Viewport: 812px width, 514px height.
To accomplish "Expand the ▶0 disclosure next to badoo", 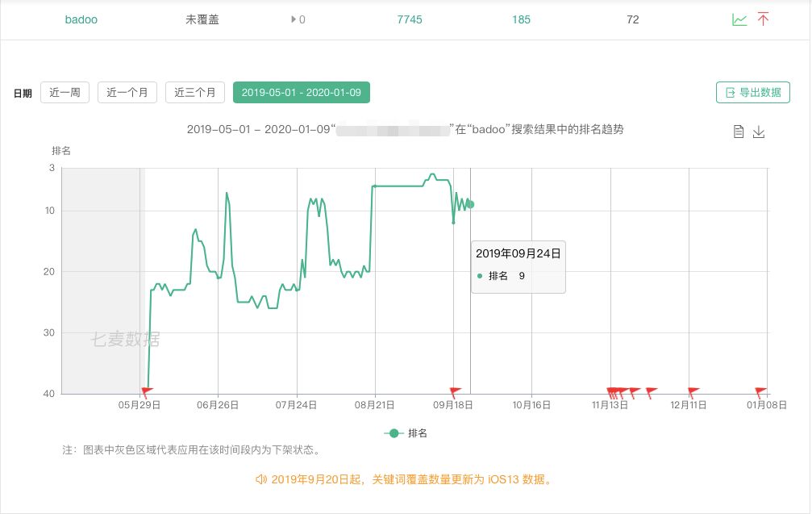I will click(x=296, y=19).
